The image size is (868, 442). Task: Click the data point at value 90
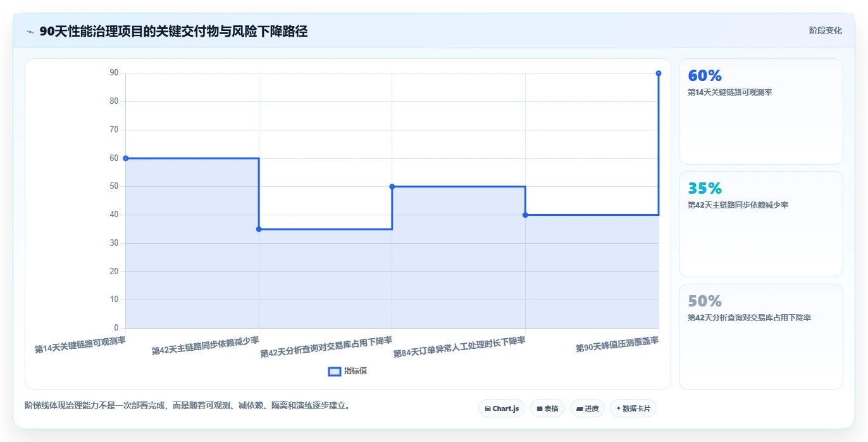pos(659,73)
